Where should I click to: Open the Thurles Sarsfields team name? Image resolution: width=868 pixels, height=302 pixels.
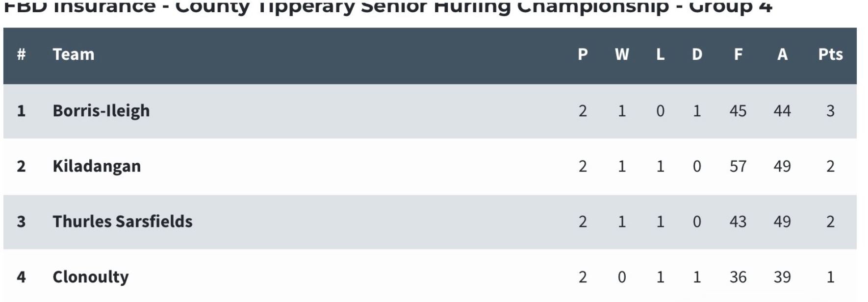pyautogui.click(x=123, y=222)
